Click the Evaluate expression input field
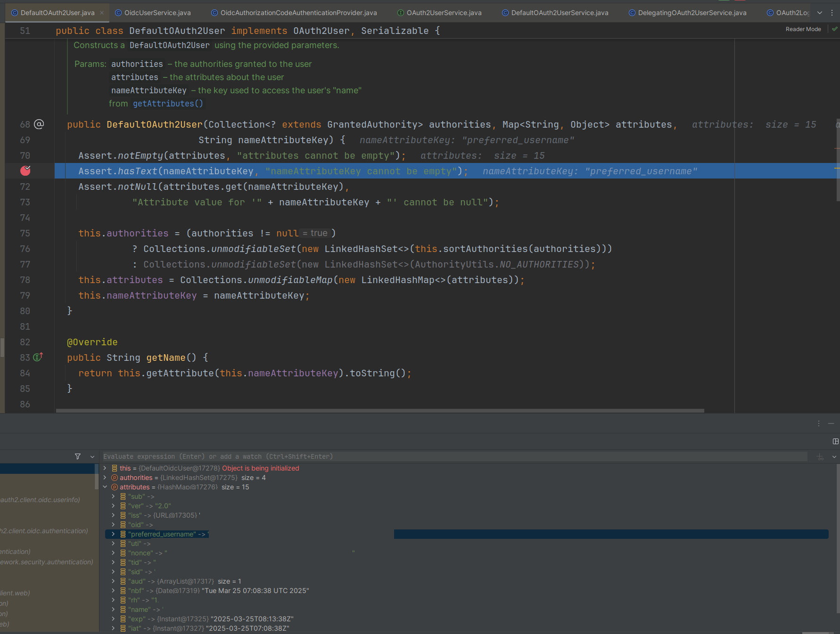This screenshot has width=840, height=634. click(x=454, y=456)
